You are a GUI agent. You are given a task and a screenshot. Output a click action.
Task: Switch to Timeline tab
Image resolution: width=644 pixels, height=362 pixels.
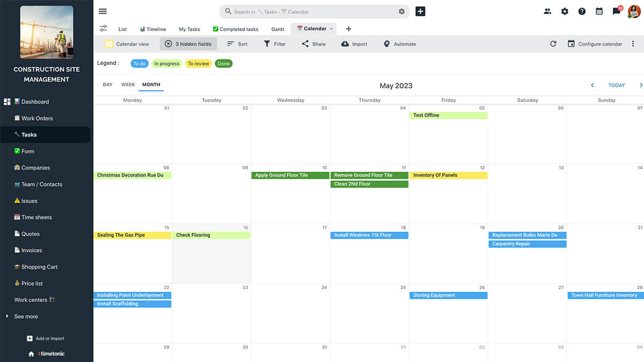tap(153, 29)
